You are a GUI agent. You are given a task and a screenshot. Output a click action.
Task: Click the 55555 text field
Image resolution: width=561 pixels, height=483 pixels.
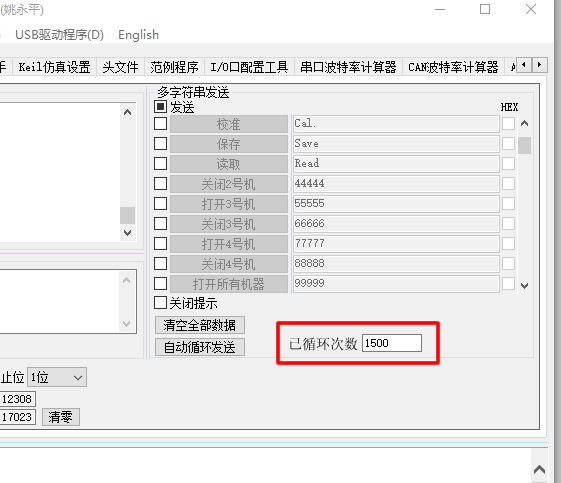coord(396,204)
